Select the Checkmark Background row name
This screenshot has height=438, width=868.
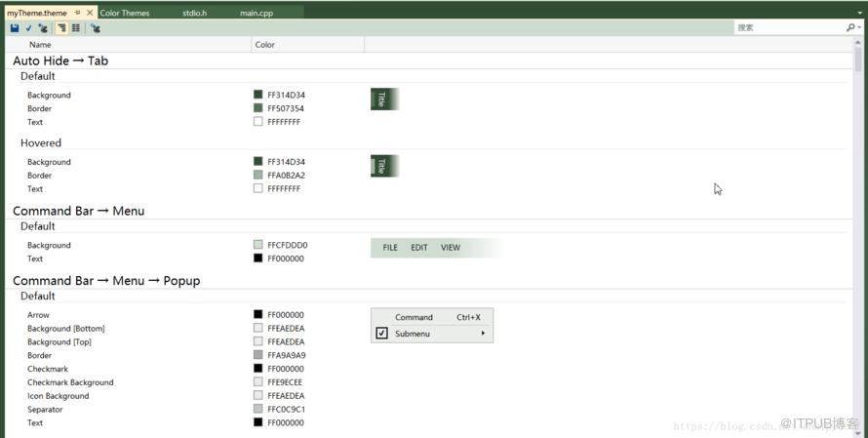70,382
